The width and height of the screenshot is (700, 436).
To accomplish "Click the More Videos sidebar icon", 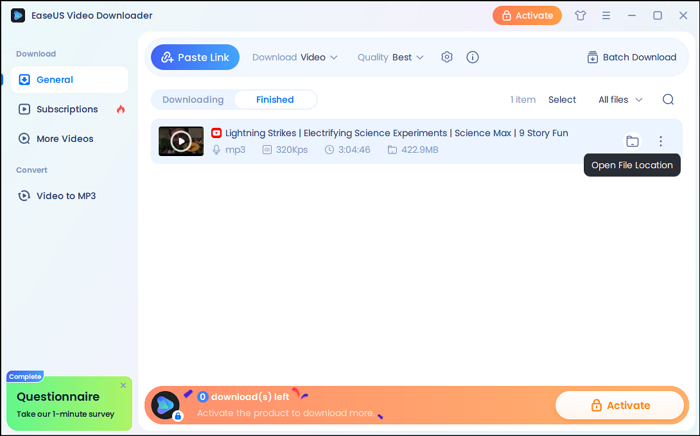I will (24, 139).
